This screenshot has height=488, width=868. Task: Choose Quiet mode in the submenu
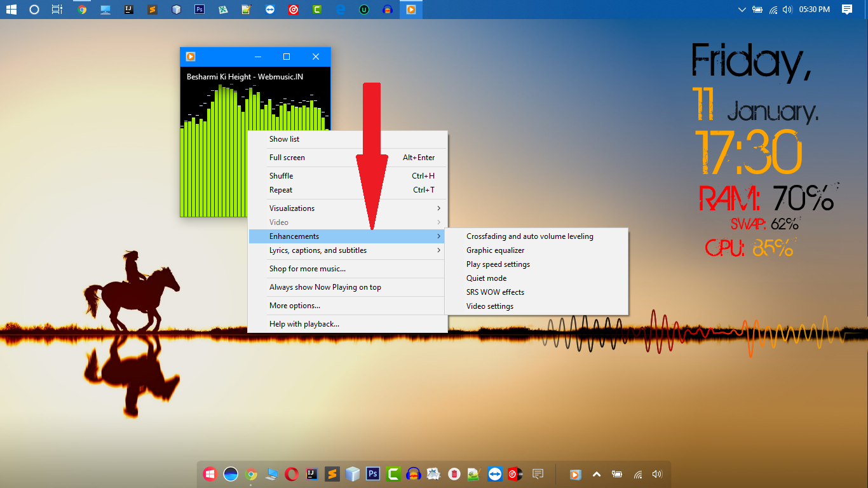click(486, 278)
